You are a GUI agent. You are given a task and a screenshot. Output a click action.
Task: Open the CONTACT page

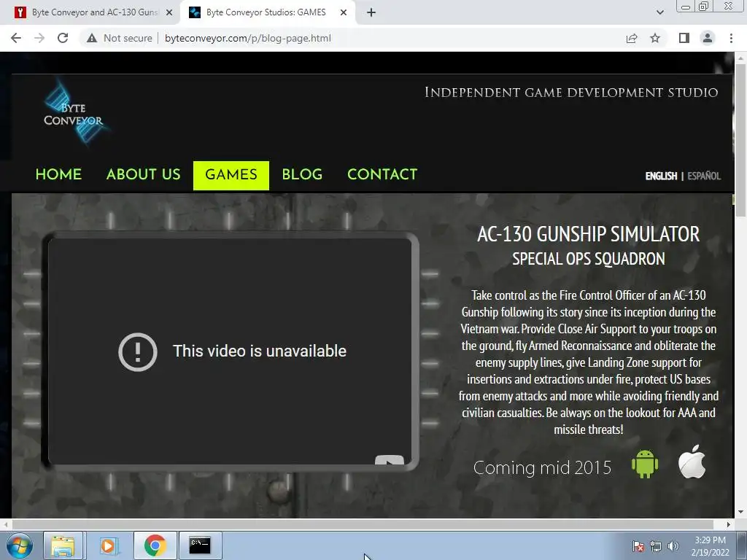382,174
